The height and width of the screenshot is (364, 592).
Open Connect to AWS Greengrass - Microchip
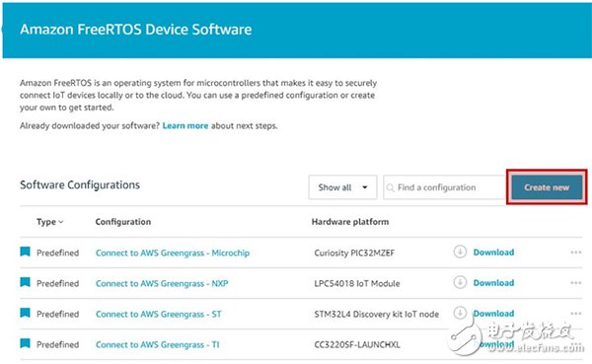click(173, 253)
